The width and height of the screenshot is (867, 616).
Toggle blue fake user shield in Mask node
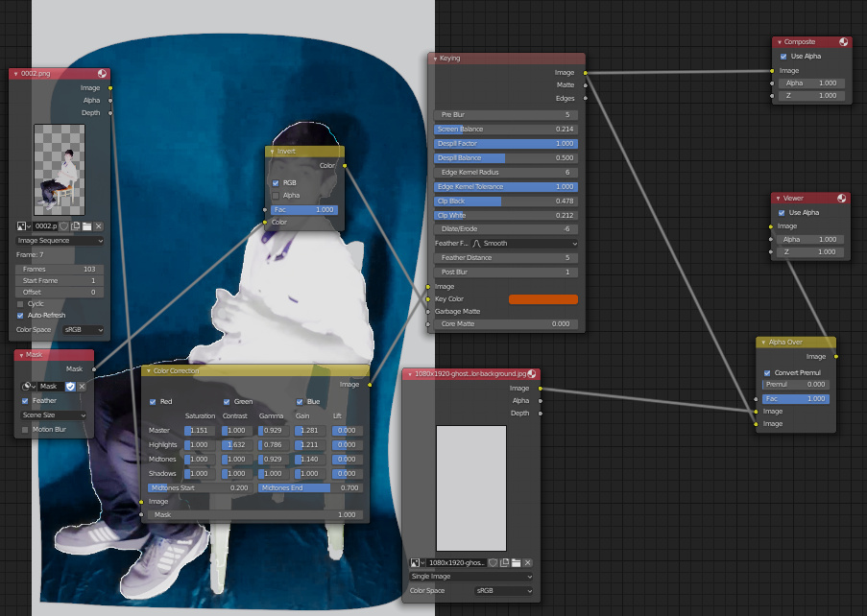70,387
